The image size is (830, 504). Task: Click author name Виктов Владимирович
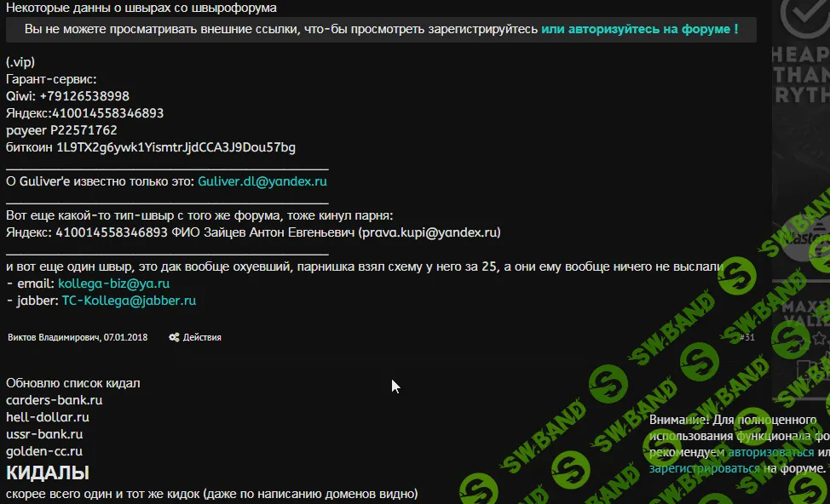53,337
